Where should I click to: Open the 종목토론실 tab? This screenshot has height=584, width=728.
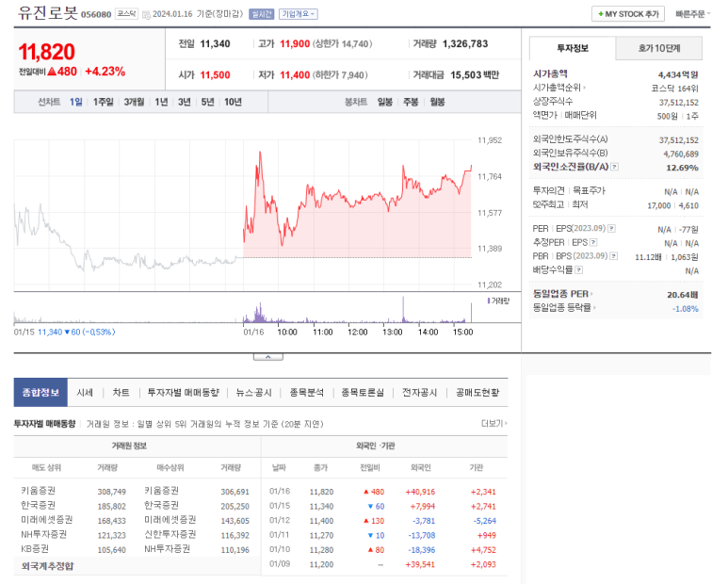click(363, 392)
